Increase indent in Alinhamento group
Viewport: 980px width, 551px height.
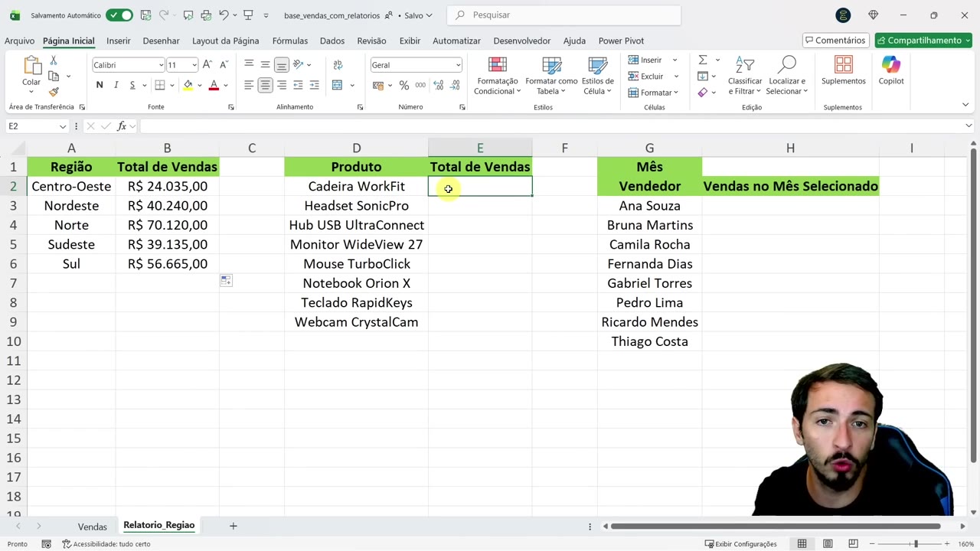coord(314,85)
